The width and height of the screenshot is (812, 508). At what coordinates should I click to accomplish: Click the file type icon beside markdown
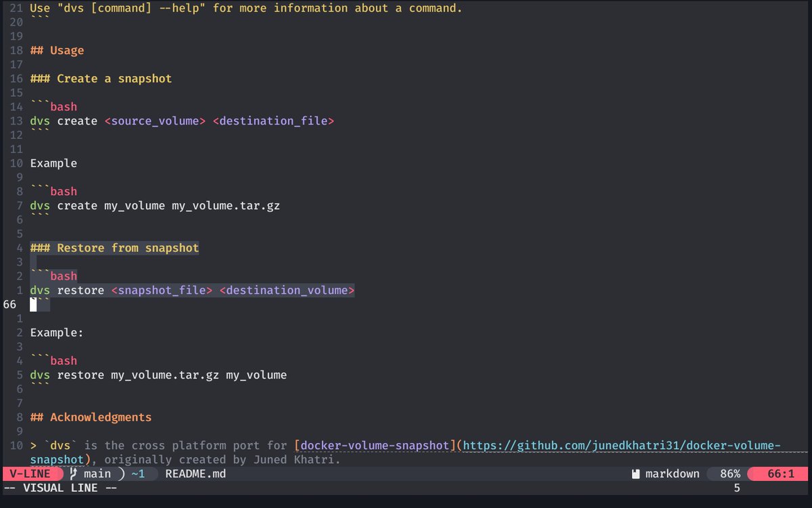(635, 474)
